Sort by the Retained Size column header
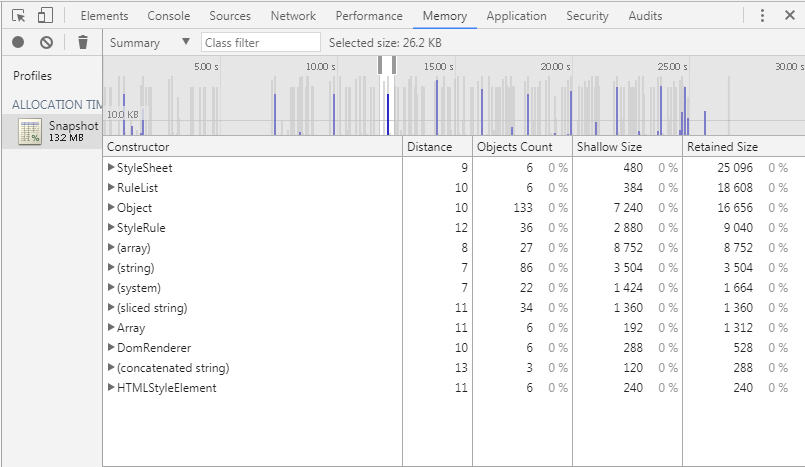The image size is (805, 467). (743, 147)
